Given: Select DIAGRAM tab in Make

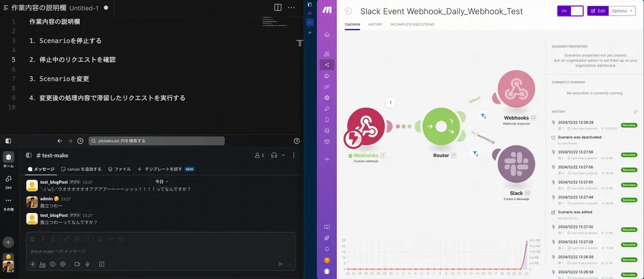Looking at the screenshot, I should pyautogui.click(x=353, y=25).
